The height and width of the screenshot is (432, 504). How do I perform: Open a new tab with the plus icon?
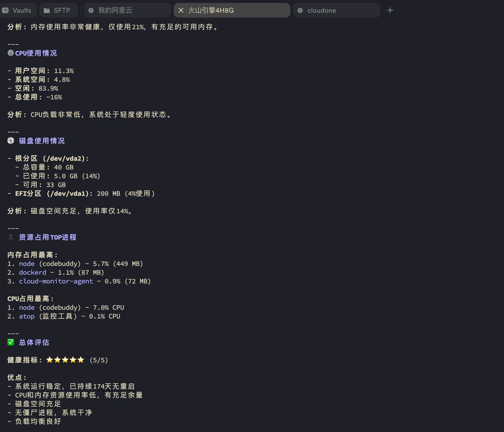point(390,10)
